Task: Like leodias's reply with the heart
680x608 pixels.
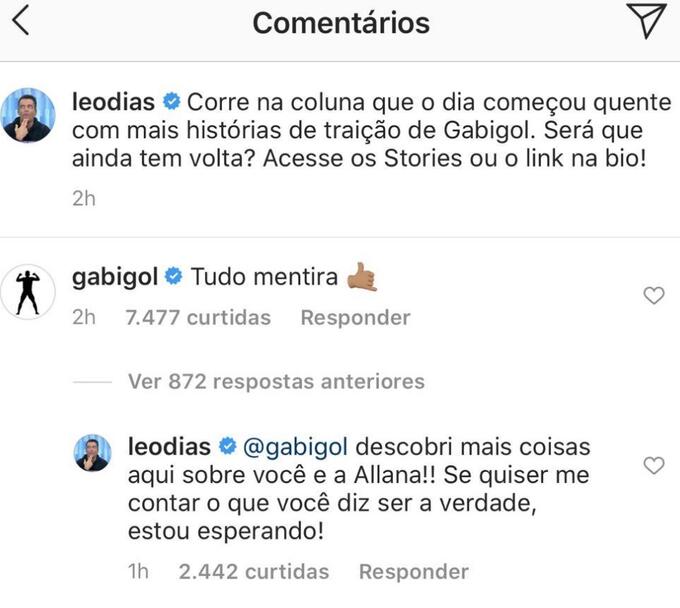Action: pos(653,465)
